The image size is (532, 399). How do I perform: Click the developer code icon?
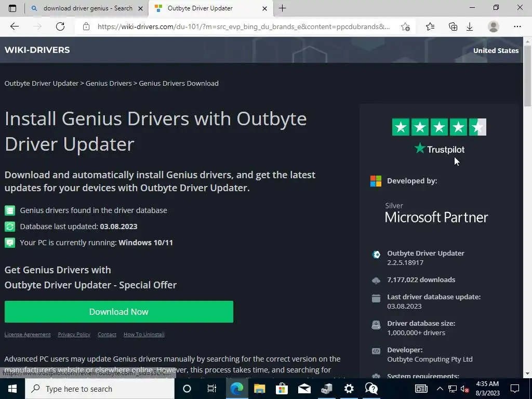tap(376, 351)
